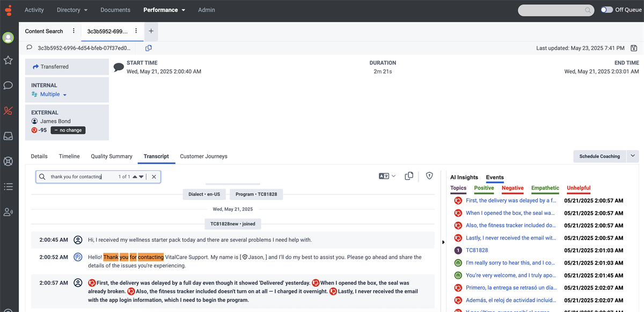Clear the transcript search with X icon
The image size is (644, 312).
(x=154, y=177)
